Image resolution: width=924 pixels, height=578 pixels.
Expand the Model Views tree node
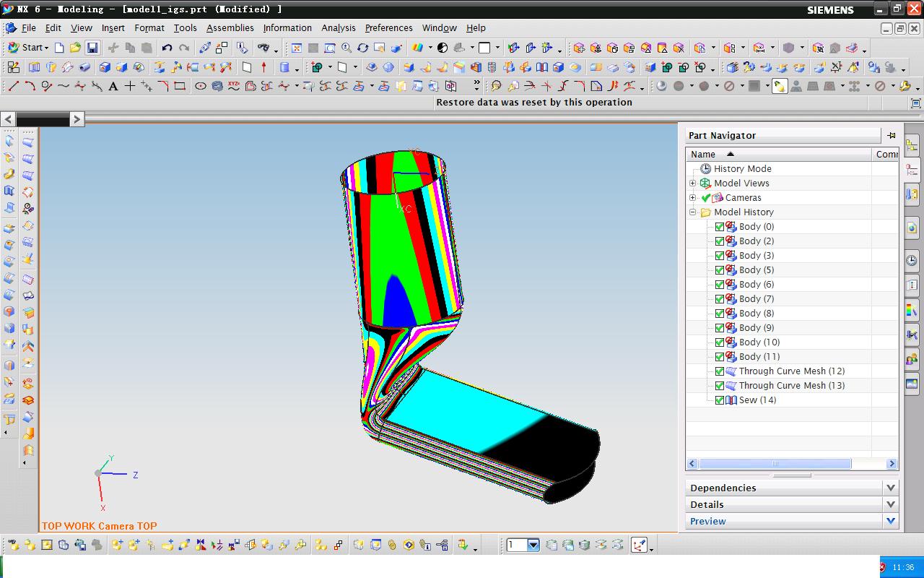click(693, 184)
